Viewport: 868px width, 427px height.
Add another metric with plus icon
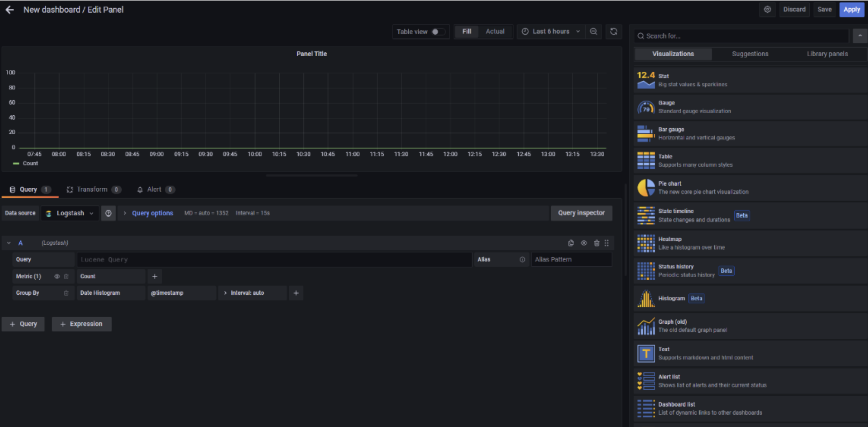155,276
